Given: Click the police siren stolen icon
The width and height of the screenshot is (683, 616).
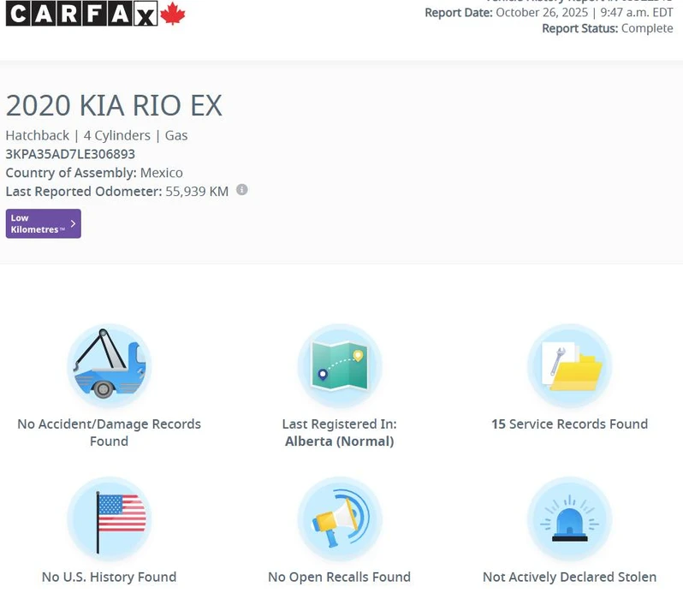Looking at the screenshot, I should pos(570,519).
